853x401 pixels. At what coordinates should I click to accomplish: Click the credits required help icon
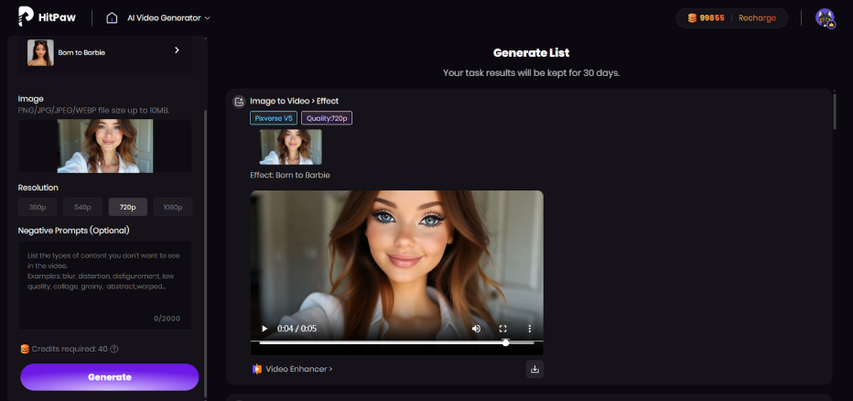[114, 349]
